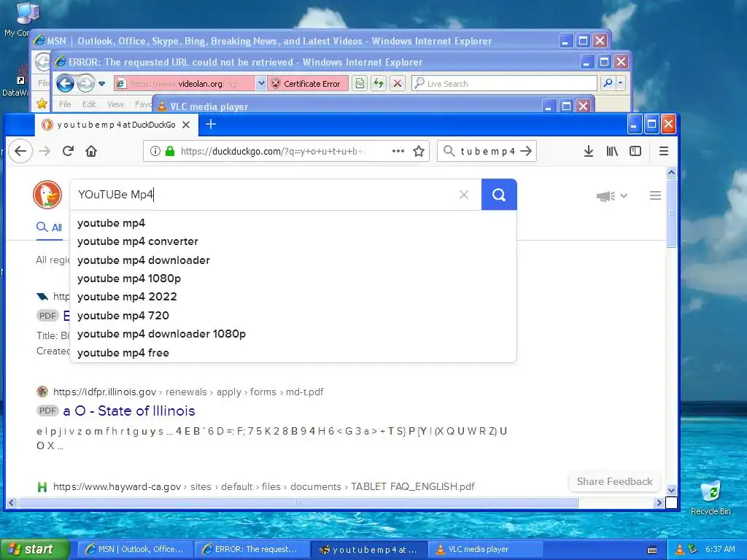Open IE recent pages dropdown arrow
The width and height of the screenshot is (747, 560).
(101, 84)
